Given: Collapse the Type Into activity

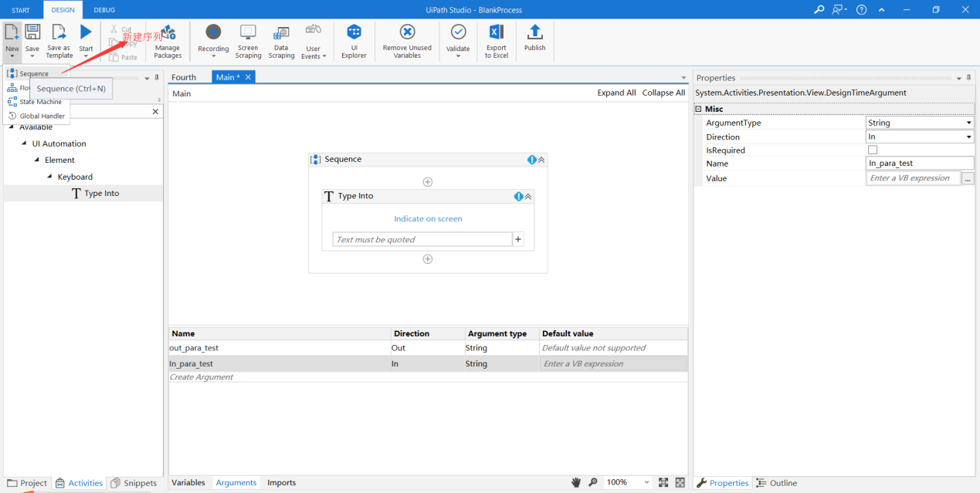Looking at the screenshot, I should coord(529,196).
